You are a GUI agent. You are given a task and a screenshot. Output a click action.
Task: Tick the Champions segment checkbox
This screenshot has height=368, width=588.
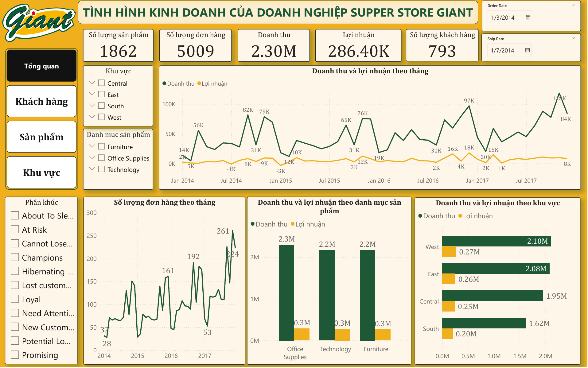click(15, 257)
